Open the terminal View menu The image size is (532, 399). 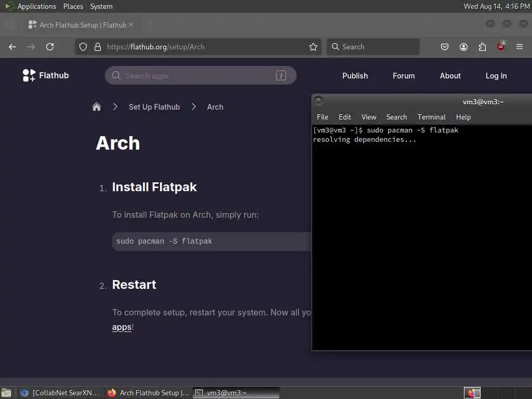[369, 117]
